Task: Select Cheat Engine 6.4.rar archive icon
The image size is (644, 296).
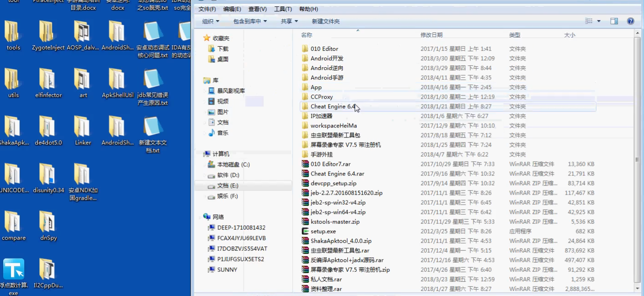Action: (305, 174)
